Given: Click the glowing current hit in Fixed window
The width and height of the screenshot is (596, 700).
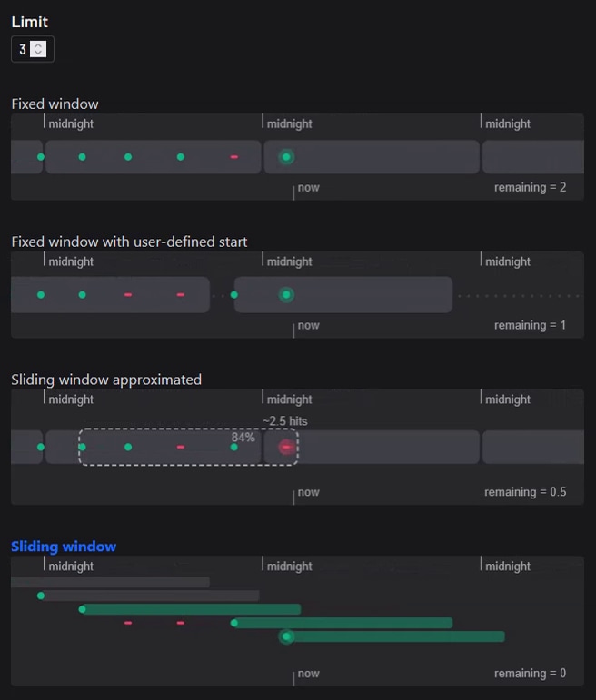Looking at the screenshot, I should pyautogui.click(x=287, y=157).
